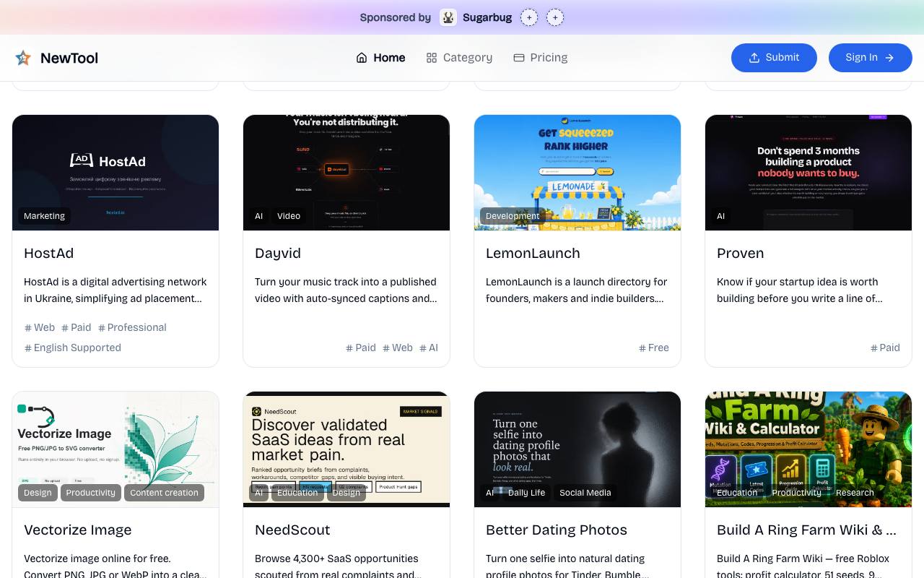924x578 pixels.
Task: Open the Build A Ring Farm thumbnail
Action: pyautogui.click(x=808, y=449)
